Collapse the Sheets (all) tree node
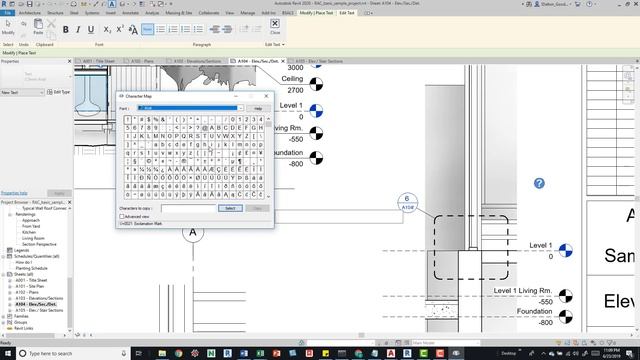 point(4,274)
